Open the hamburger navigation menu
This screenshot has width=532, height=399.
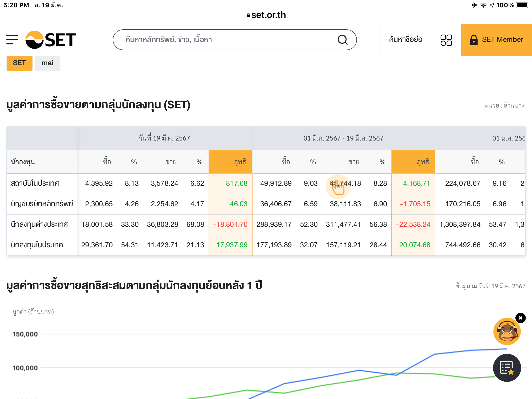(12, 40)
